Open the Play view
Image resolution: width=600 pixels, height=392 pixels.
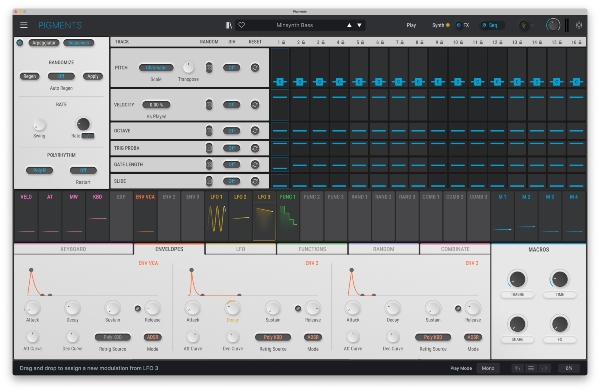tap(411, 25)
